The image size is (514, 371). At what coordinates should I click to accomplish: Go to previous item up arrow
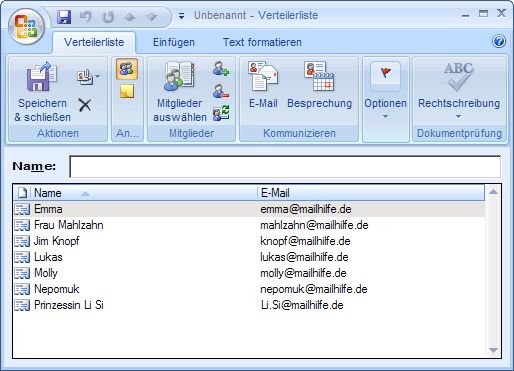tap(130, 17)
